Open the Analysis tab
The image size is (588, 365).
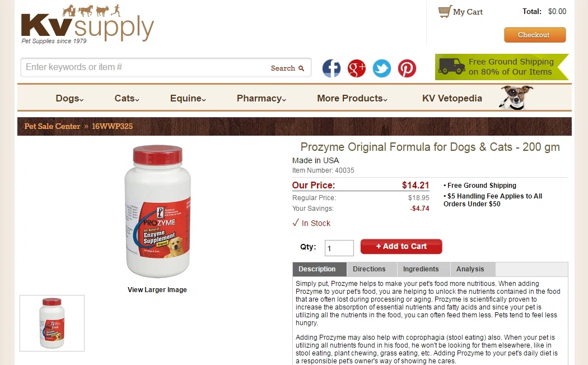click(x=470, y=269)
